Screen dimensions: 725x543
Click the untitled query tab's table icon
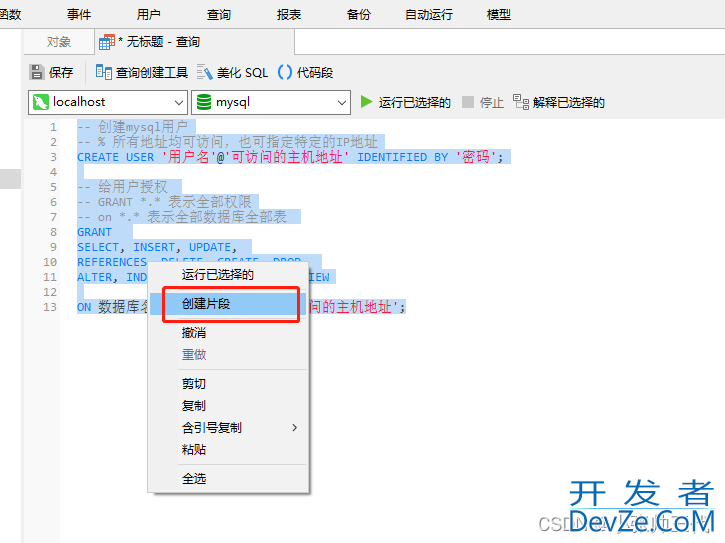click(x=107, y=42)
